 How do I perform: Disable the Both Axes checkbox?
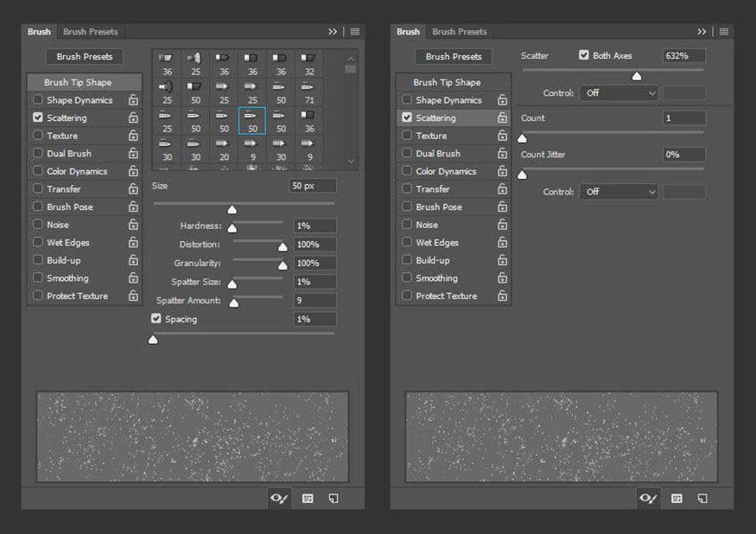click(x=584, y=55)
